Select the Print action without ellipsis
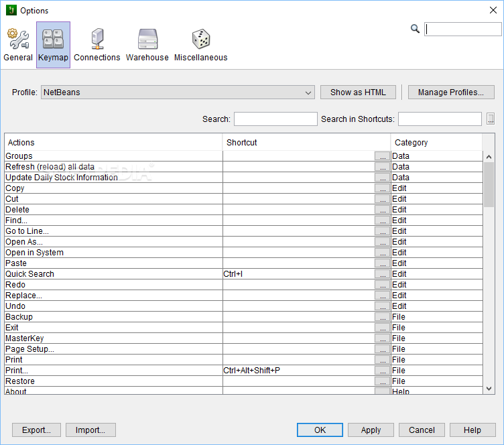Image resolution: width=504 pixels, height=445 pixels. point(244,359)
